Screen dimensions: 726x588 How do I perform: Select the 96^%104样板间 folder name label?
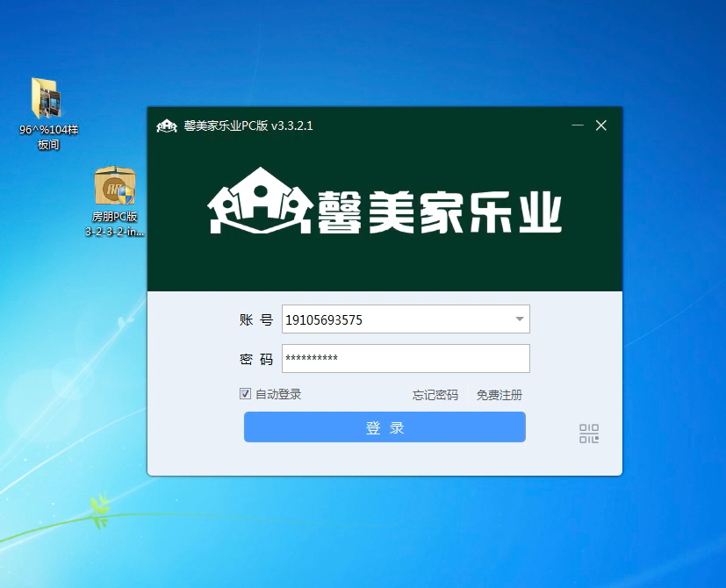coord(48,137)
